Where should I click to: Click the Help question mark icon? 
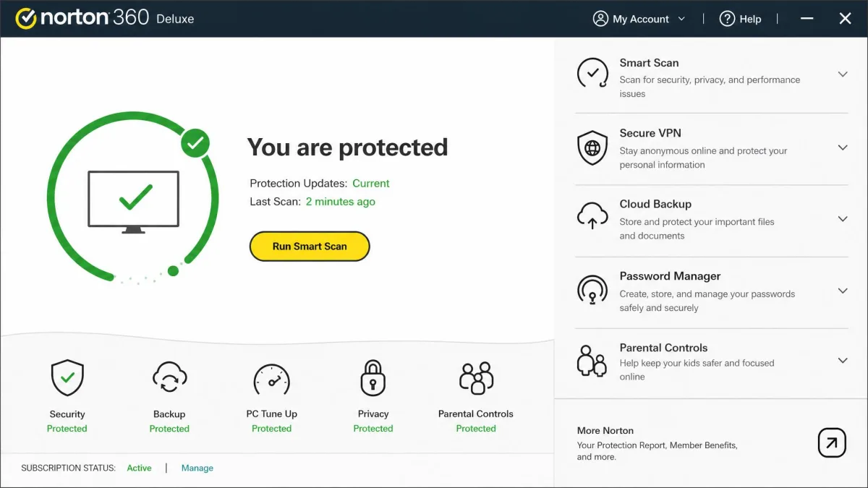pos(727,19)
